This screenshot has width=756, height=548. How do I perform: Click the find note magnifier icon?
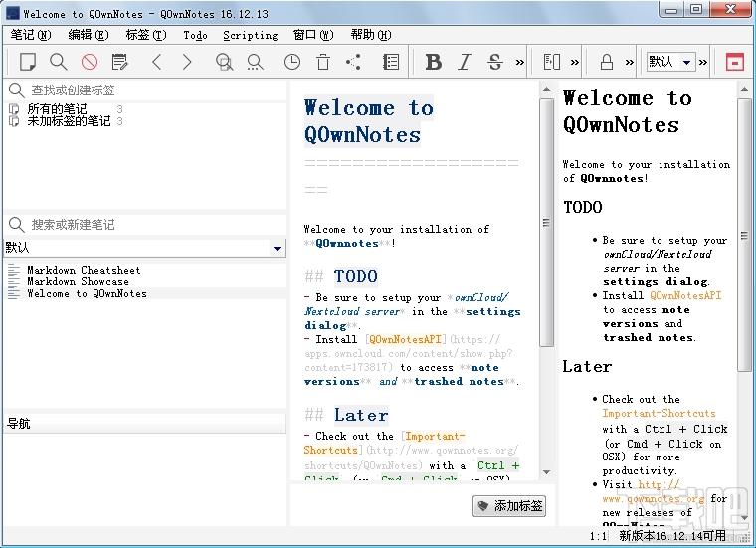58,62
